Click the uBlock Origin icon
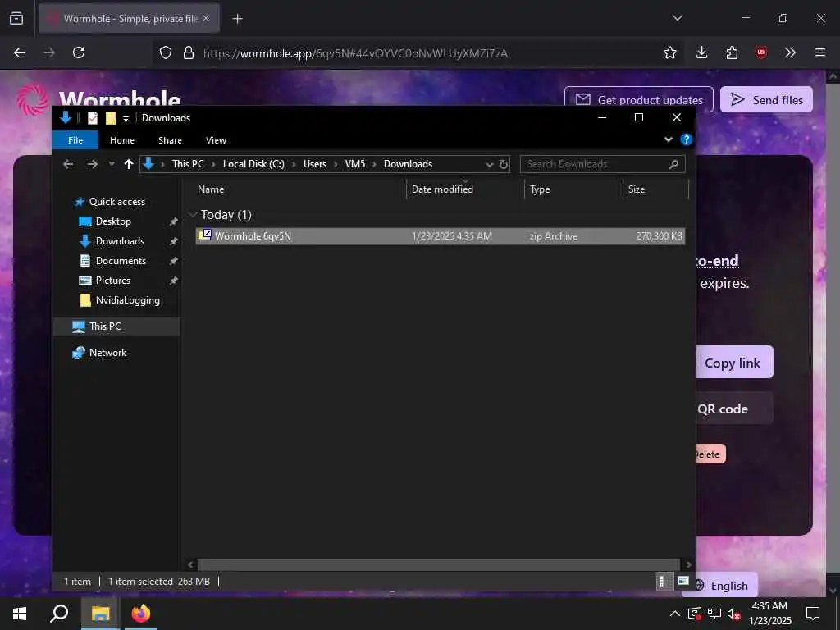The image size is (840, 630). (x=760, y=52)
